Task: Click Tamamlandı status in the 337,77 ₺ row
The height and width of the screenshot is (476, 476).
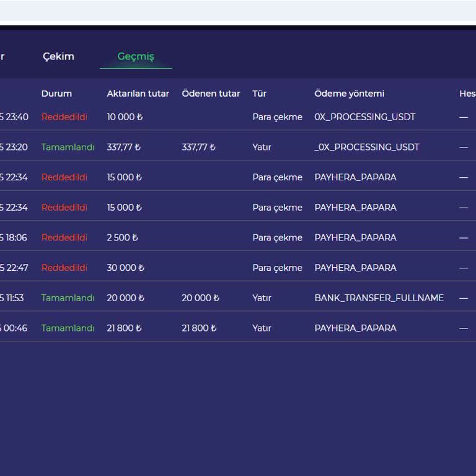Action: (68, 148)
